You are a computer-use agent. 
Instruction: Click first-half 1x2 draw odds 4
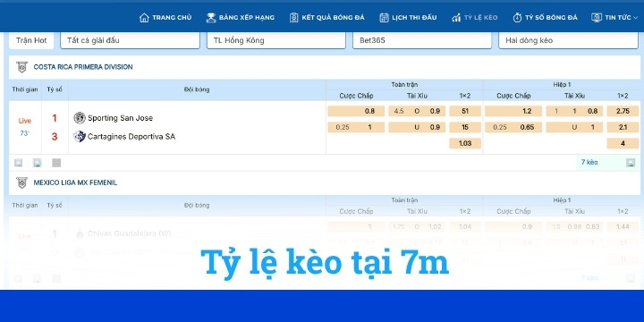tap(623, 143)
